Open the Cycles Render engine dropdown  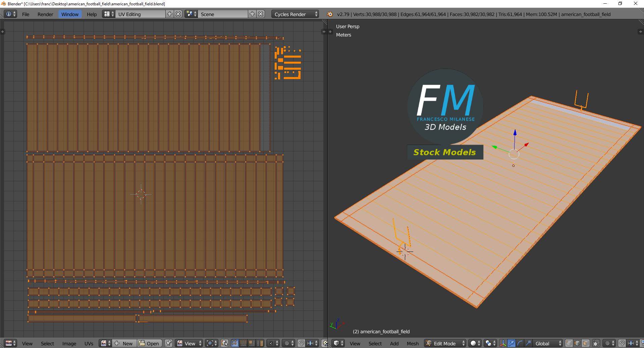[296, 14]
